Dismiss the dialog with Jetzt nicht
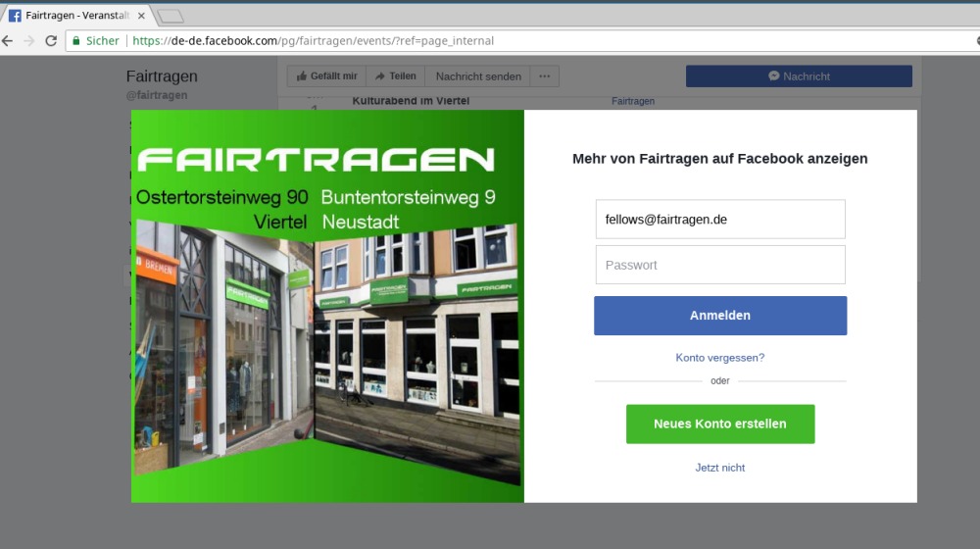Viewport: 980px width, 549px height. (x=720, y=468)
